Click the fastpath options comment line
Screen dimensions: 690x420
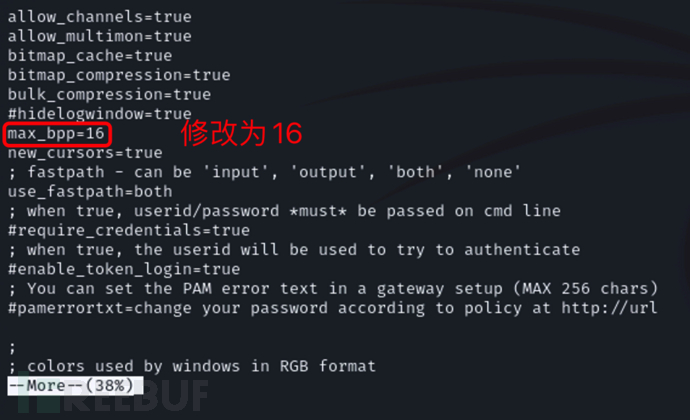(264, 172)
